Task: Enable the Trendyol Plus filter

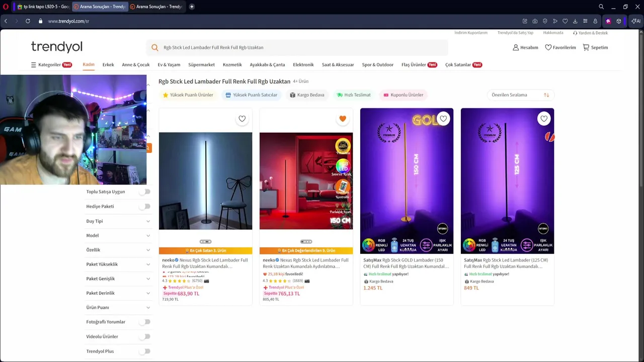Action: tap(145, 351)
